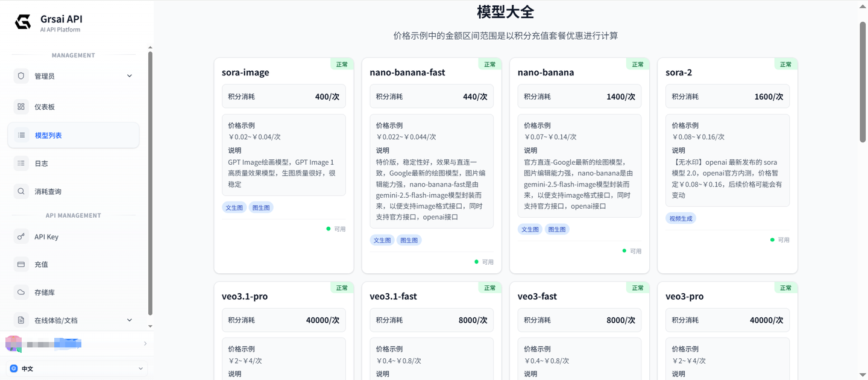Click the Grsai API logo icon
Viewport: 868px width, 380px height.
coord(23,22)
